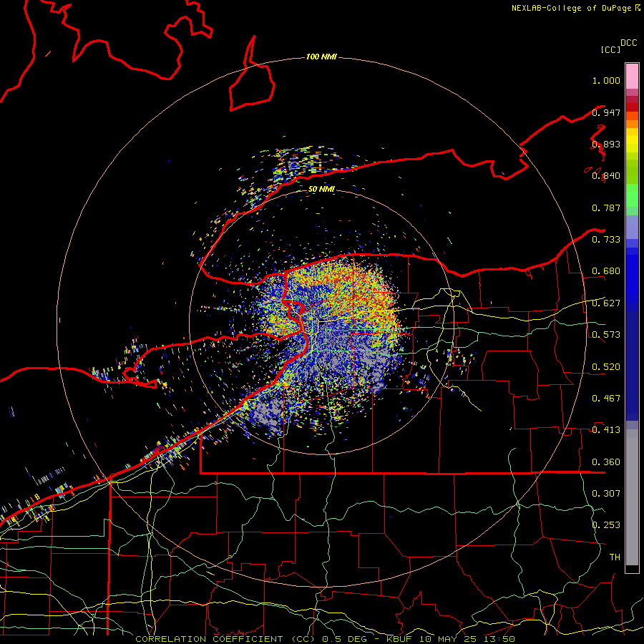Screen dimensions: 644x644
Task: Click the 0.520 legend value
Action: (x=606, y=367)
